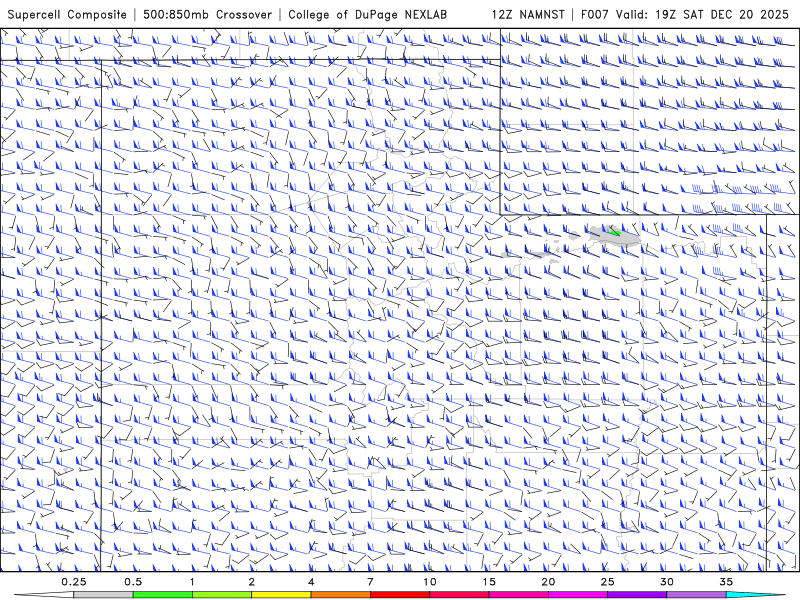Viewport: 800px width, 600px height.
Task: Click the '500:850mb Crossover' header text
Action: (207, 15)
